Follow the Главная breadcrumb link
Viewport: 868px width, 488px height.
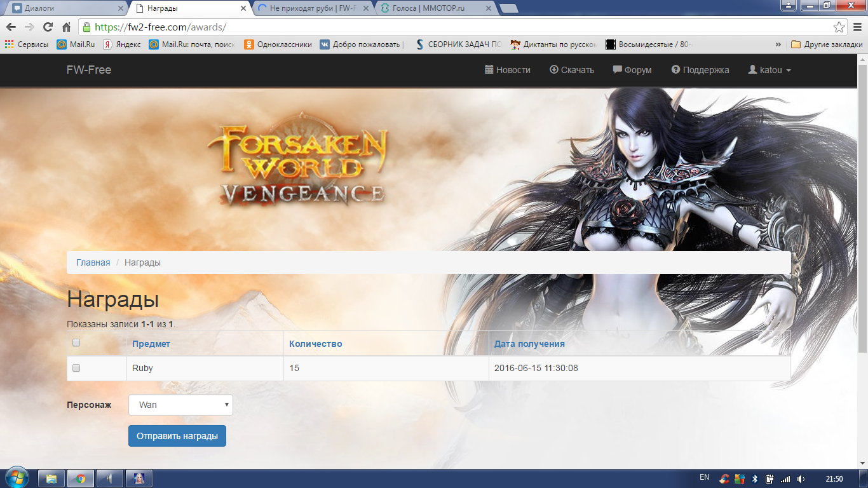tap(93, 262)
